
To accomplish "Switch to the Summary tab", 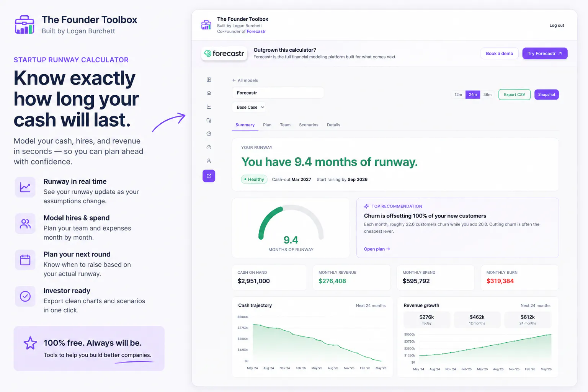I will click(245, 125).
